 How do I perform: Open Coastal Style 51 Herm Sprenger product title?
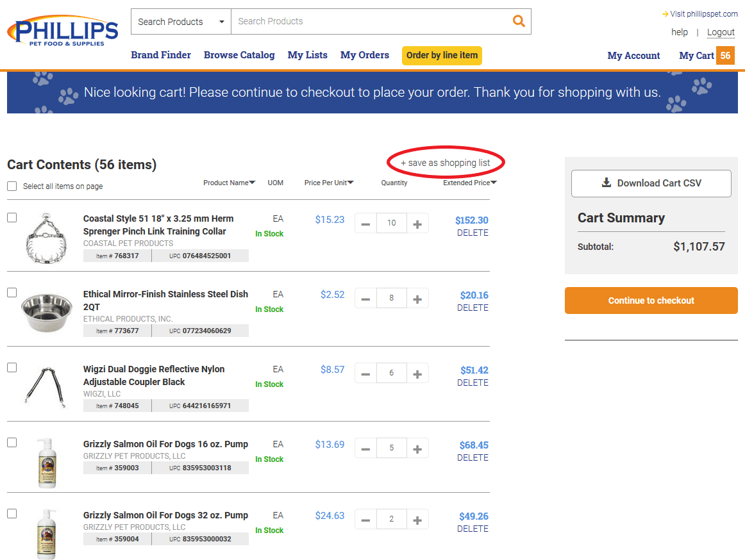coord(158,225)
